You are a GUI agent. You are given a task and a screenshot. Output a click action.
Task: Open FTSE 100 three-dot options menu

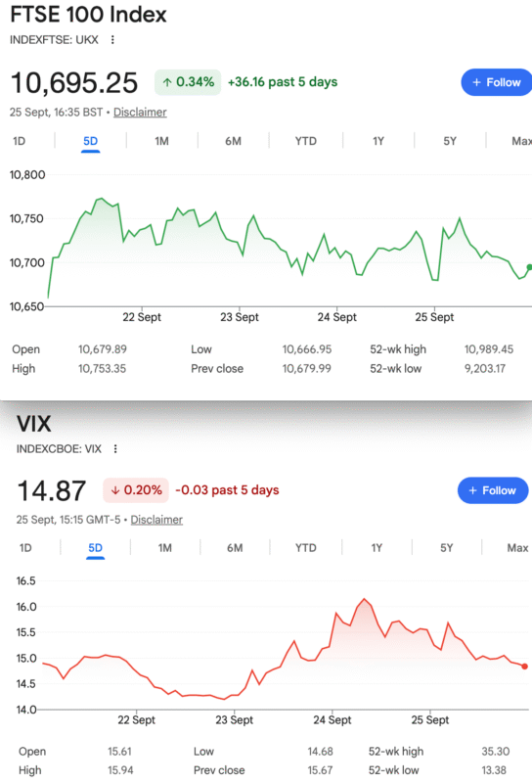[112, 40]
